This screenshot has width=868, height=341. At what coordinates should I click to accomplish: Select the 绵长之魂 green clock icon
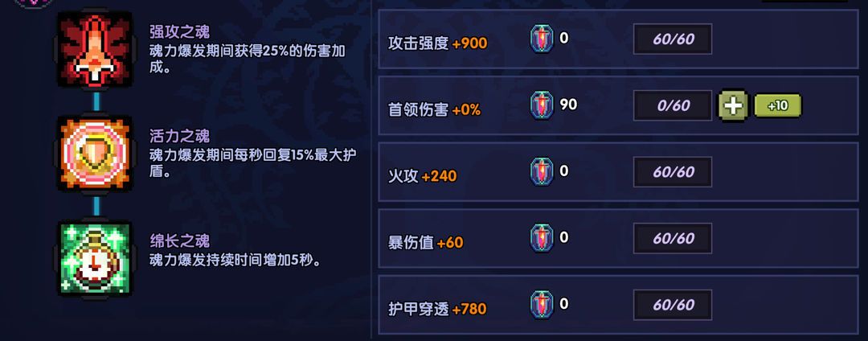coord(94,257)
